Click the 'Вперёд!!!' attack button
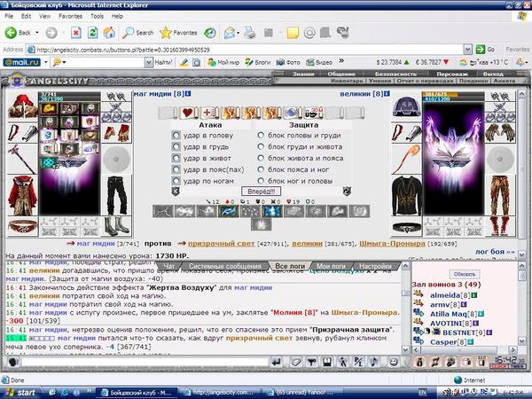The height and width of the screenshot is (399, 532). [261, 192]
